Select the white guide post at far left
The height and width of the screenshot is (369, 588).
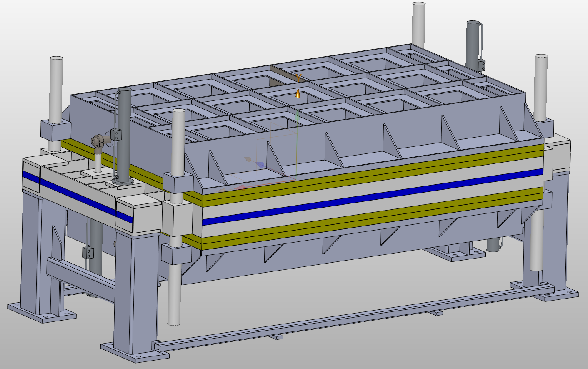tap(56, 88)
